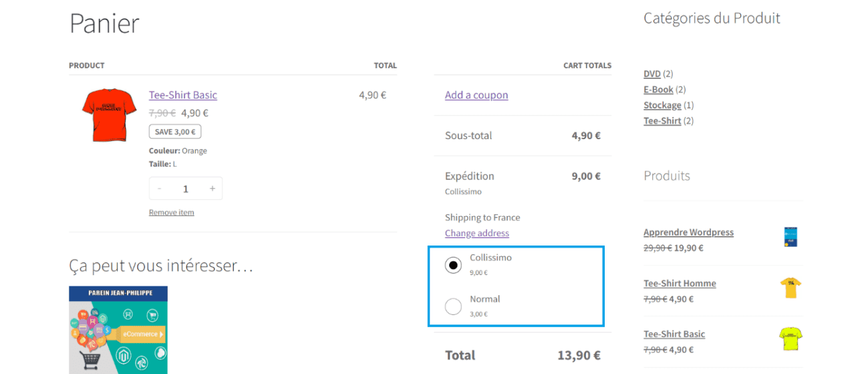The height and width of the screenshot is (374, 868).
Task: Open the Tee-Shirt Homme product link
Action: [680, 283]
